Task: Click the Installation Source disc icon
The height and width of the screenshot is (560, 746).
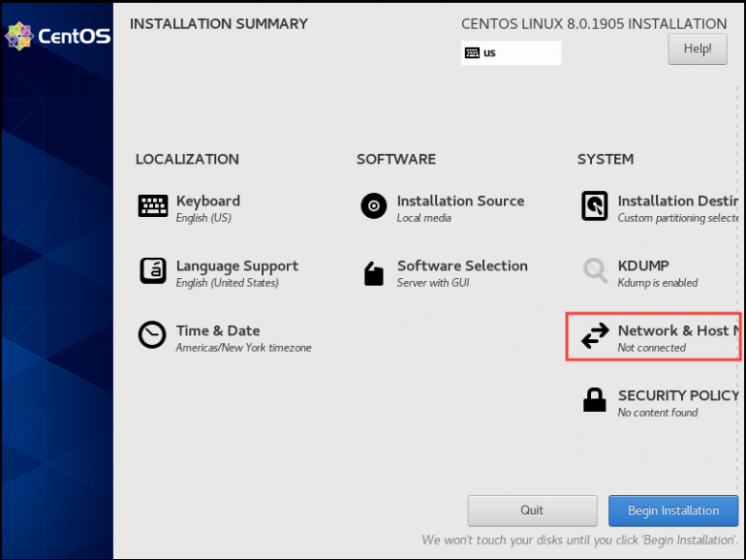Action: (x=374, y=205)
